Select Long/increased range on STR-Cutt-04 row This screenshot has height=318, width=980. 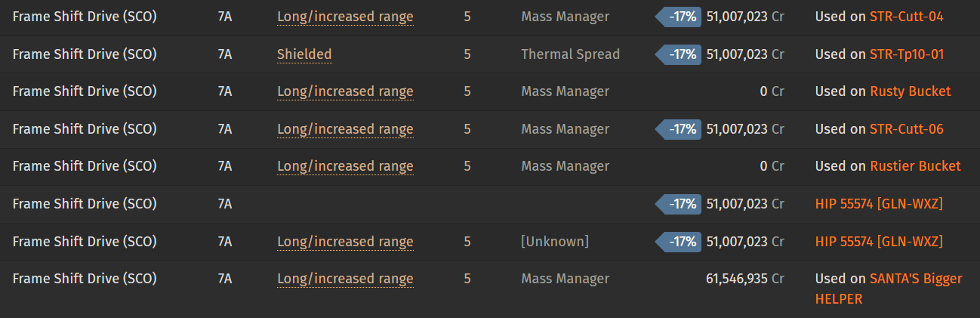[345, 17]
